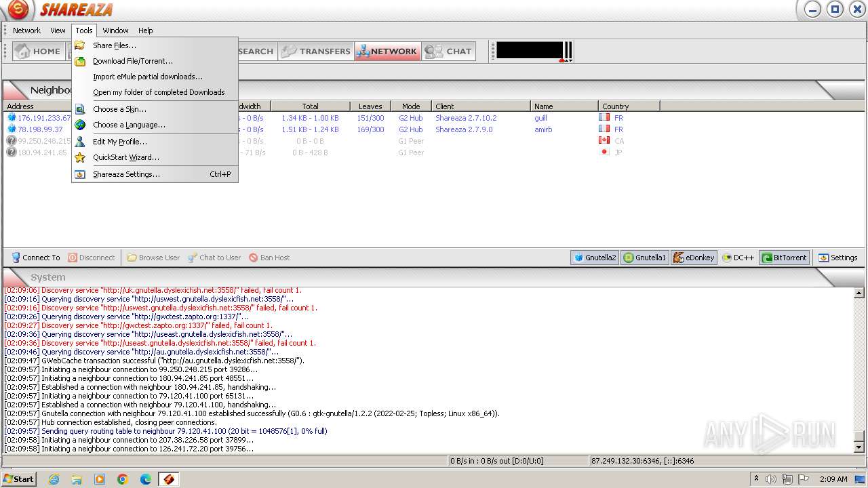The height and width of the screenshot is (488, 868).
Task: Click Chat to User button
Action: (214, 258)
